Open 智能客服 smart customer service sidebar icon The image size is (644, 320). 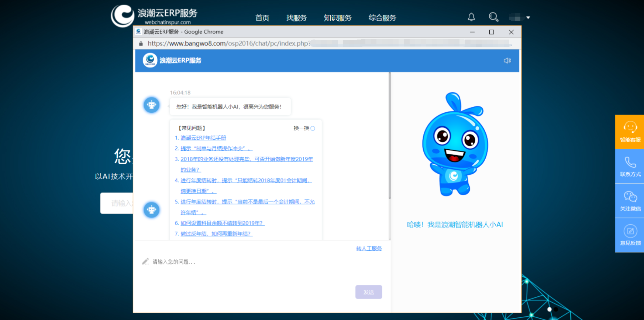click(x=630, y=132)
